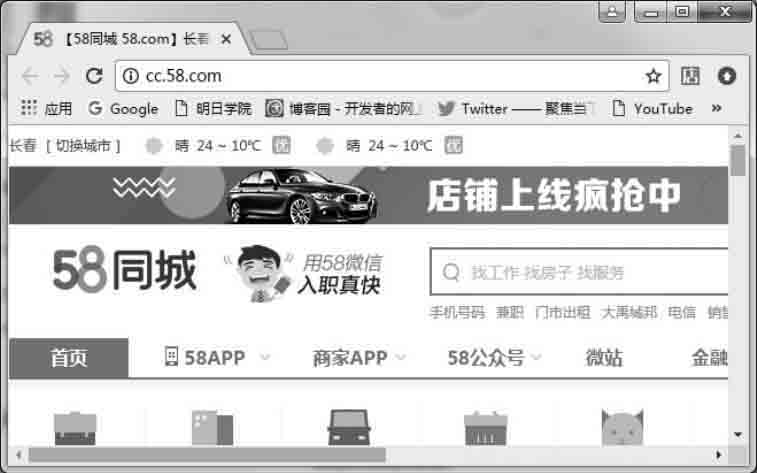
Task: View site info icon in address bar
Action: click(130, 76)
